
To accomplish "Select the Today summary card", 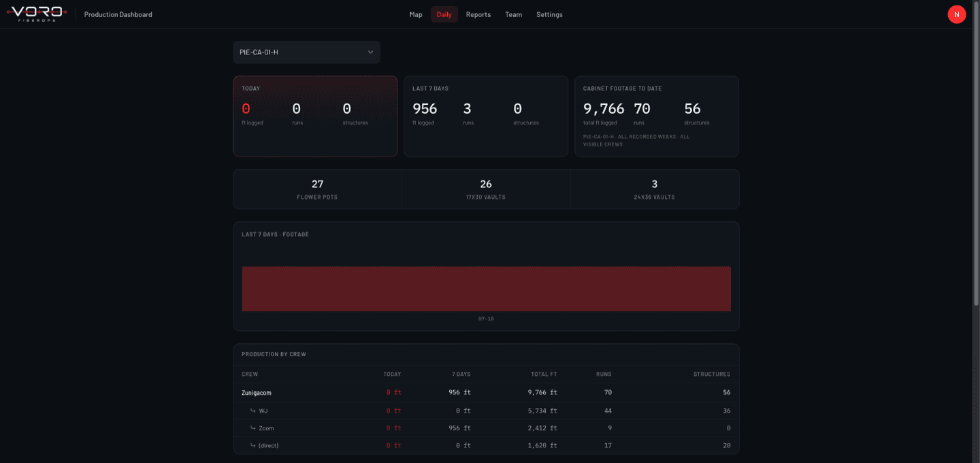I will tap(315, 116).
